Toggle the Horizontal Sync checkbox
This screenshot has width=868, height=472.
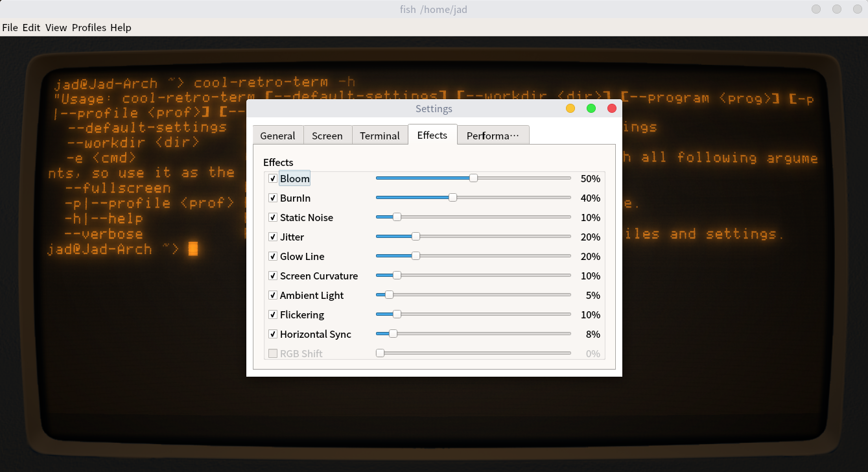[x=273, y=334]
